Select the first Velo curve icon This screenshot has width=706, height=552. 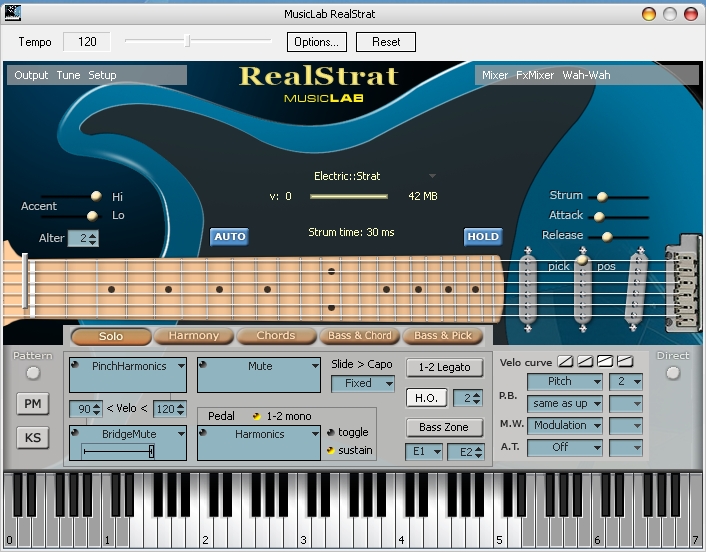565,361
